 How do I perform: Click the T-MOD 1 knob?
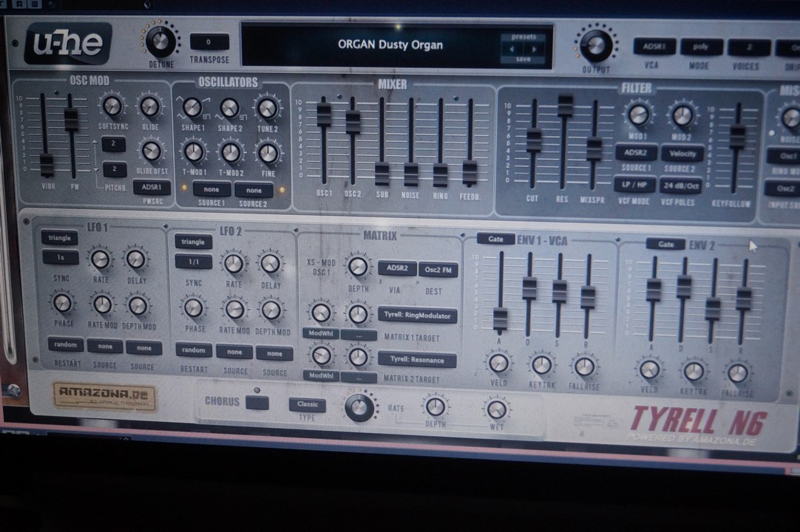[x=194, y=152]
